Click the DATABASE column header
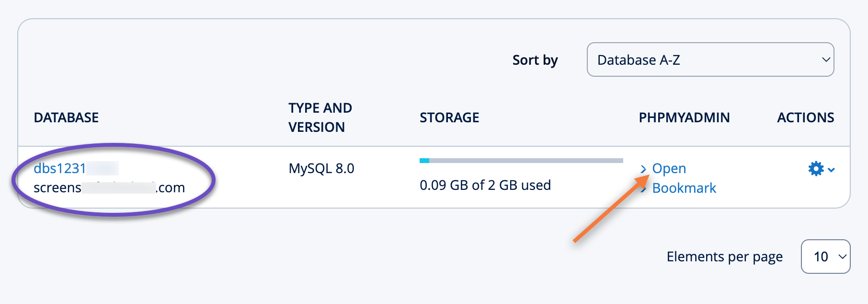868x304 pixels. (x=67, y=117)
